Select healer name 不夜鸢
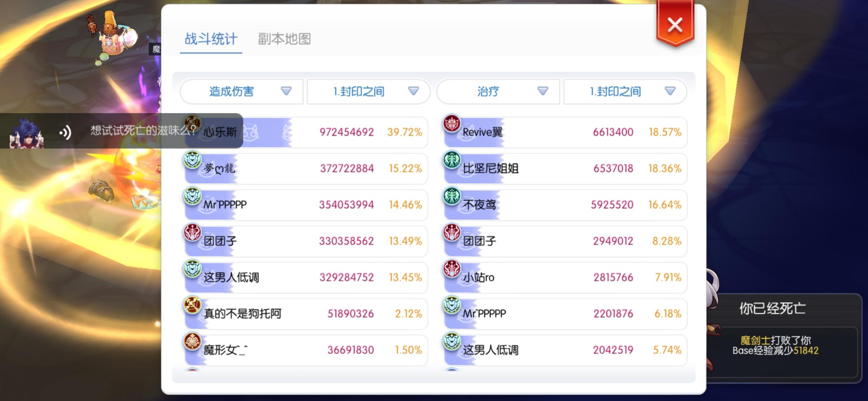The image size is (868, 401). click(x=479, y=205)
